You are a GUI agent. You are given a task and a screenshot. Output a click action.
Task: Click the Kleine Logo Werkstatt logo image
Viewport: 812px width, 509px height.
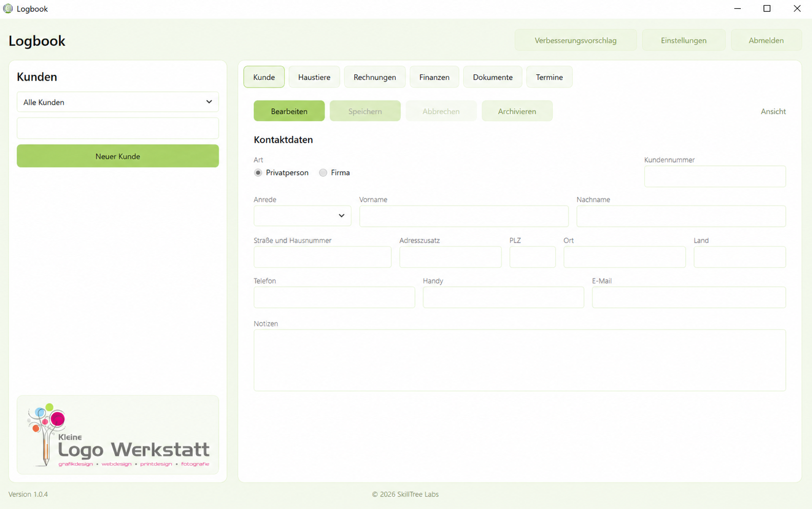click(x=118, y=435)
